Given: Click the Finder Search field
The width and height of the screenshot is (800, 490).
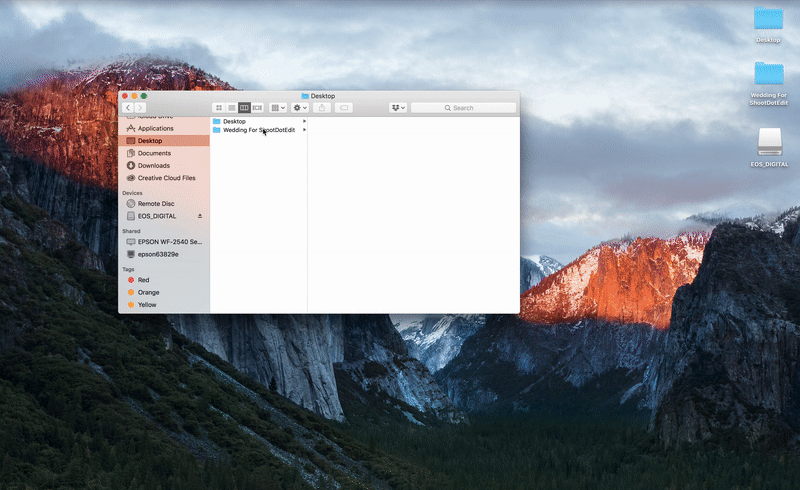Looking at the screenshot, I should pos(461,107).
